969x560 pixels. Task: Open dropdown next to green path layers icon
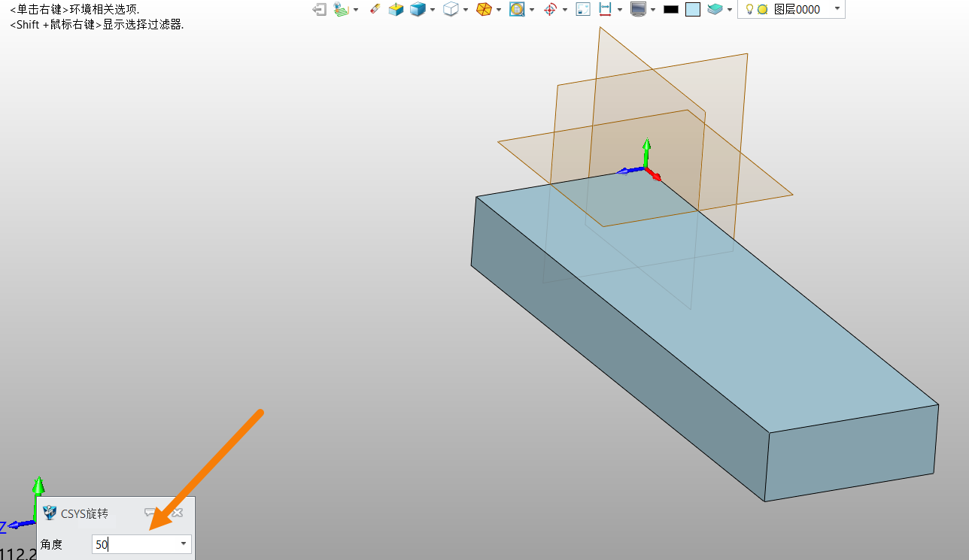[x=356, y=10]
